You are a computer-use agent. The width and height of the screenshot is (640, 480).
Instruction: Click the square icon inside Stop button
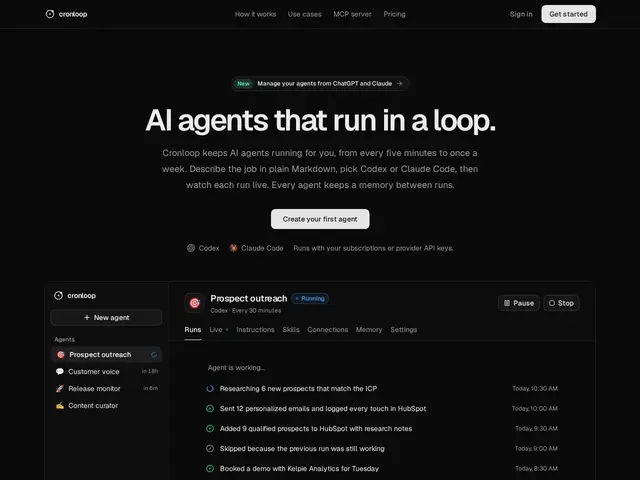pos(552,303)
